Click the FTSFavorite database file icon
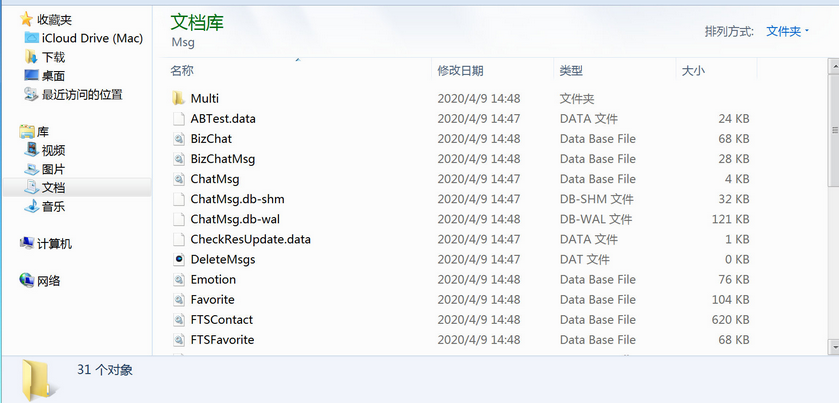The image size is (840, 405). click(178, 340)
